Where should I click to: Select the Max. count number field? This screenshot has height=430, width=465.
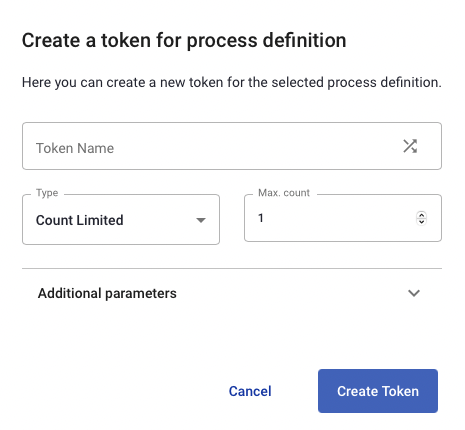tap(343, 218)
